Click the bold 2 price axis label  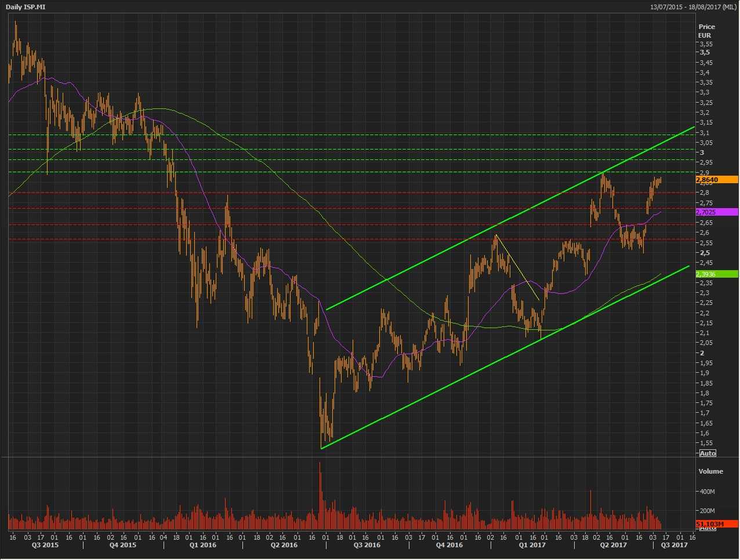click(x=702, y=353)
